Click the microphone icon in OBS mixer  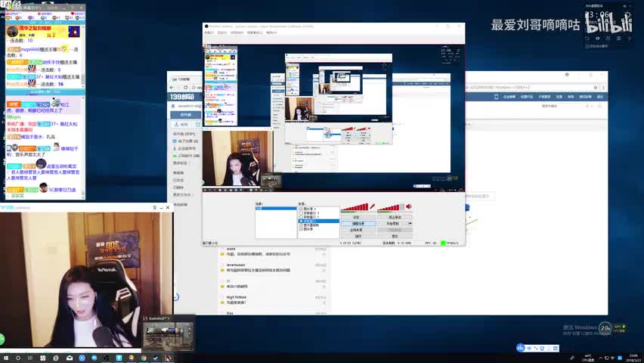point(372,206)
